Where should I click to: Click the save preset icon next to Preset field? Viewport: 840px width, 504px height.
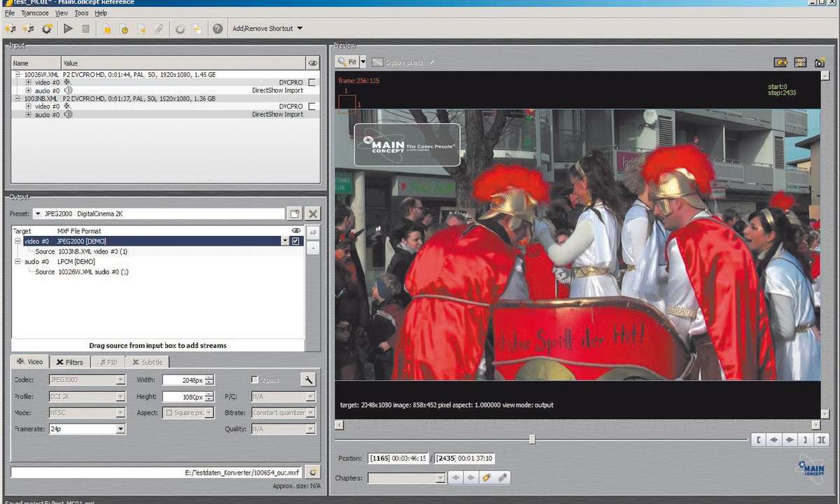[x=295, y=213]
